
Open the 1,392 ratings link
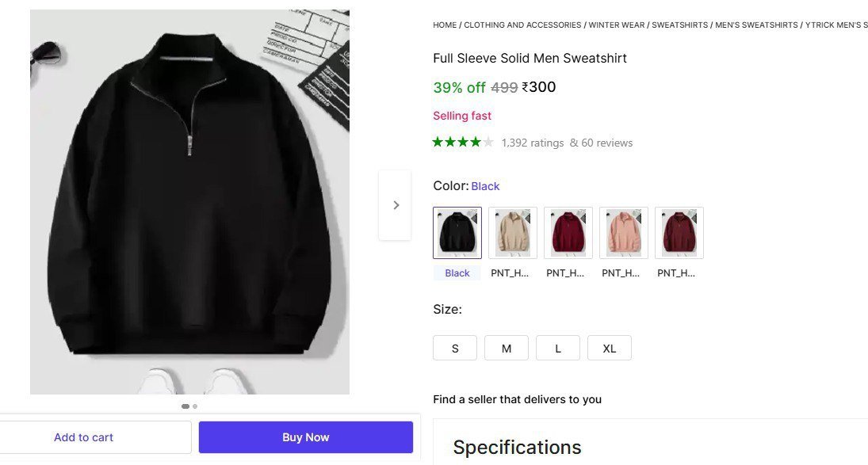[x=533, y=143]
